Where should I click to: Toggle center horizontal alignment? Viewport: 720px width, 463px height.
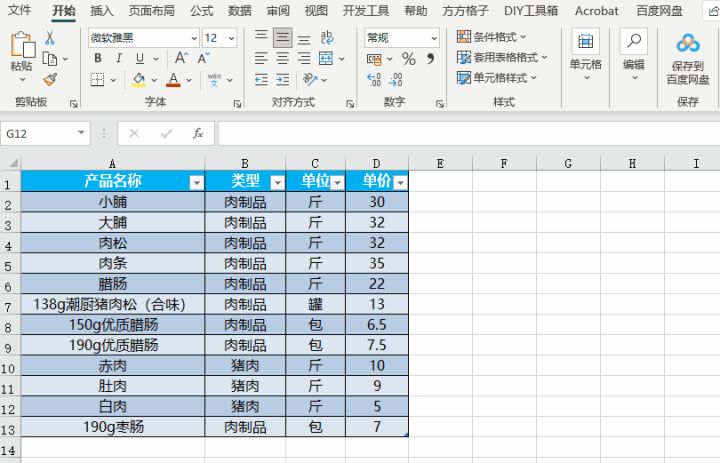[x=283, y=58]
